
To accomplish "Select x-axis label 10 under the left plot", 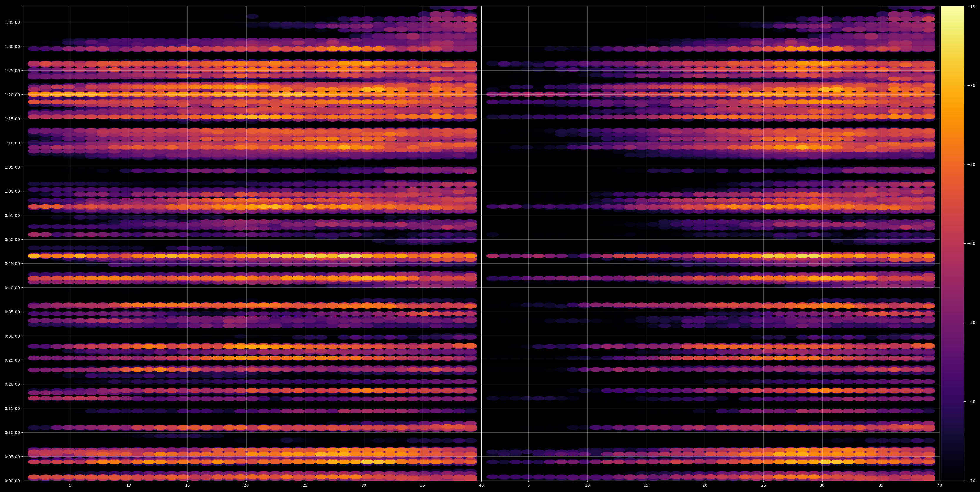I will point(129,486).
